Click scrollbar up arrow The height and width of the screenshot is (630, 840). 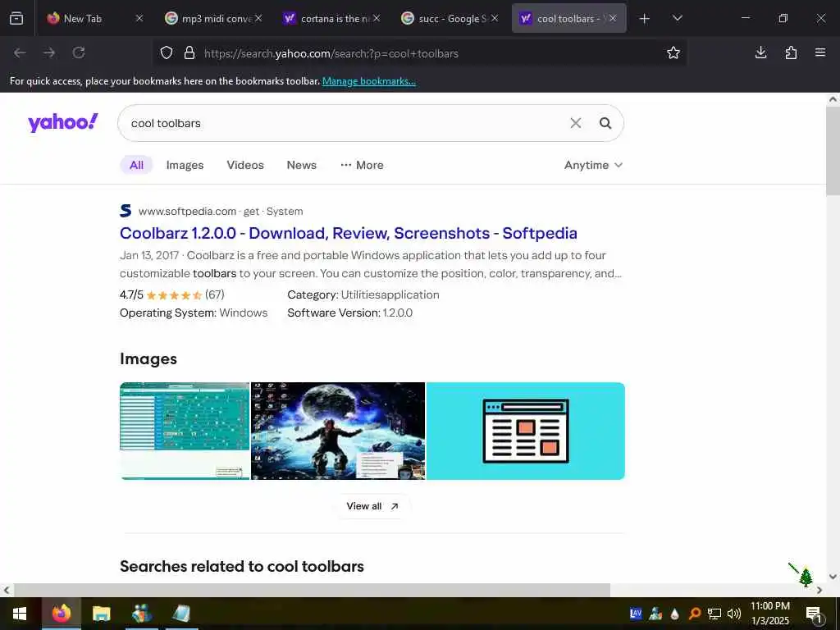[x=833, y=99]
